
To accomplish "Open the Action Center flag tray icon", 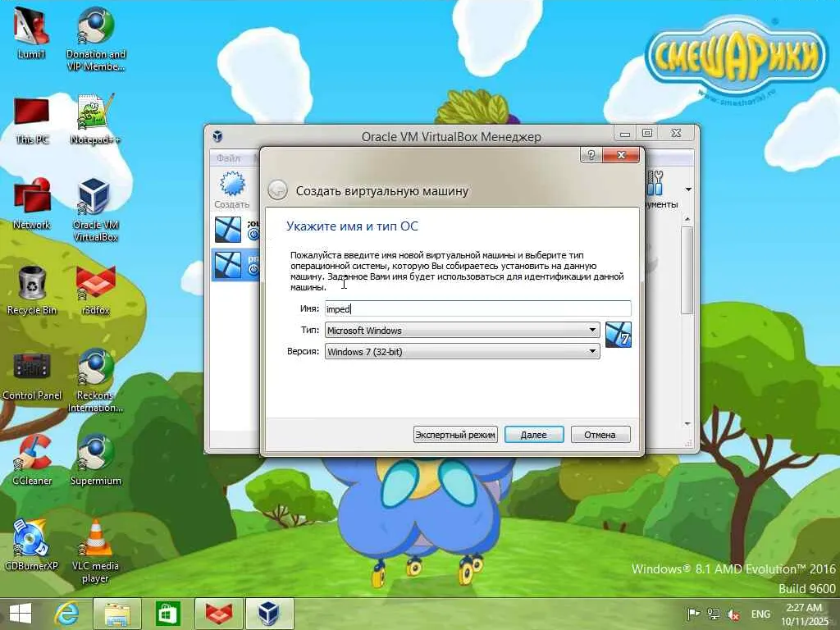I will tap(693, 614).
